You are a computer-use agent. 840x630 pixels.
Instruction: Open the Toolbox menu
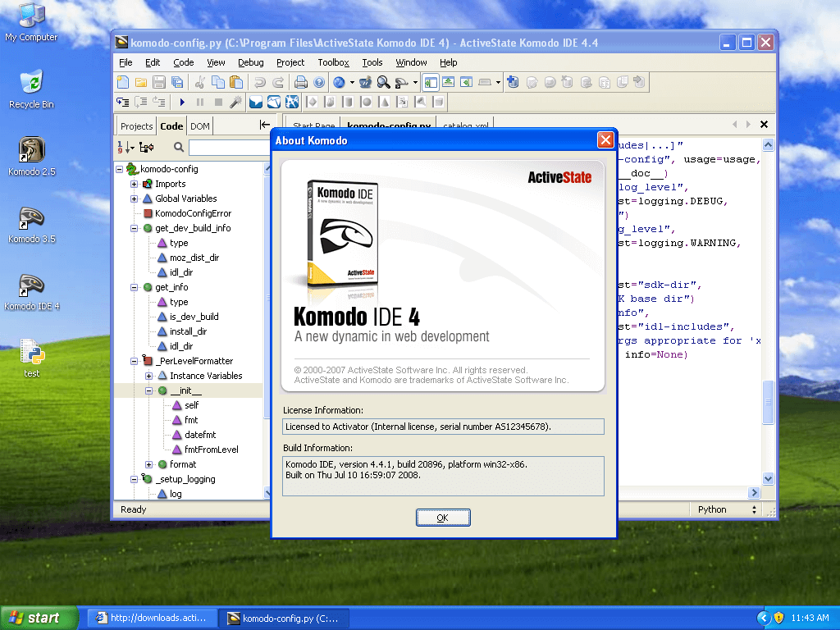coord(333,62)
